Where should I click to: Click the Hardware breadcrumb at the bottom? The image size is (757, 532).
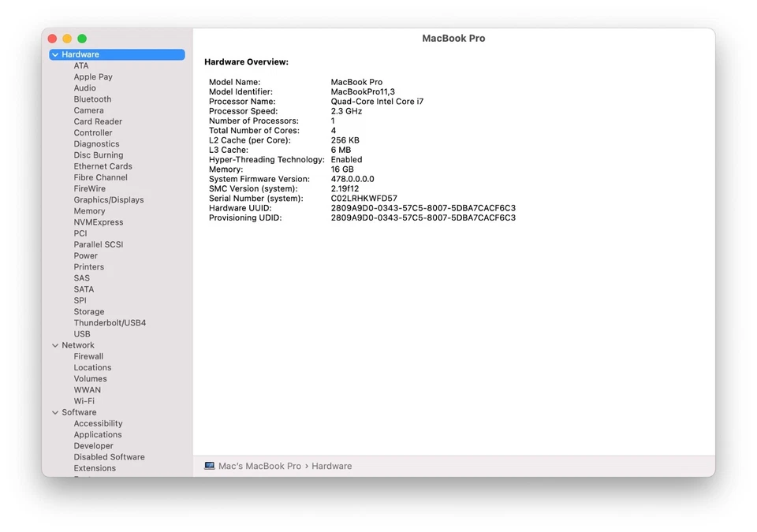tap(331, 466)
